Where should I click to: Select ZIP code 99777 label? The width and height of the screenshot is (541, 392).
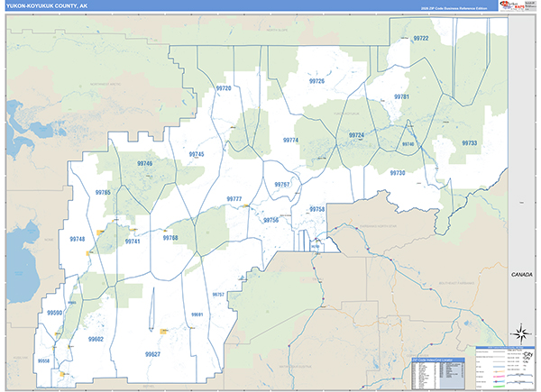(x=234, y=198)
